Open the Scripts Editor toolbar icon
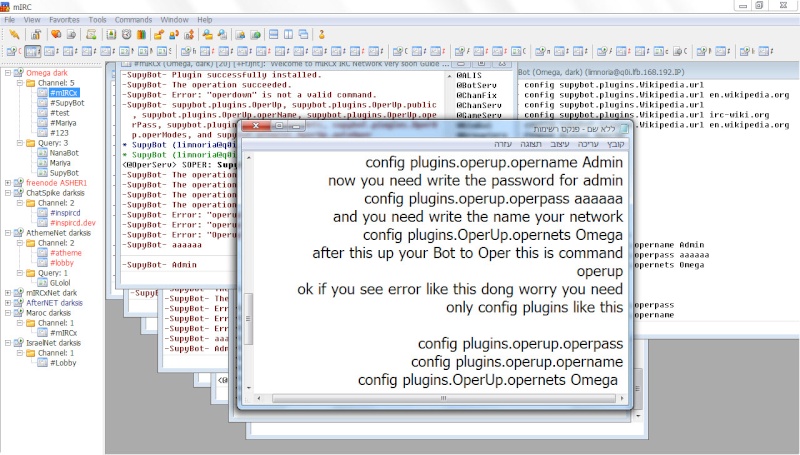Image resolution: width=800 pixels, height=455 pixels. (x=91, y=35)
